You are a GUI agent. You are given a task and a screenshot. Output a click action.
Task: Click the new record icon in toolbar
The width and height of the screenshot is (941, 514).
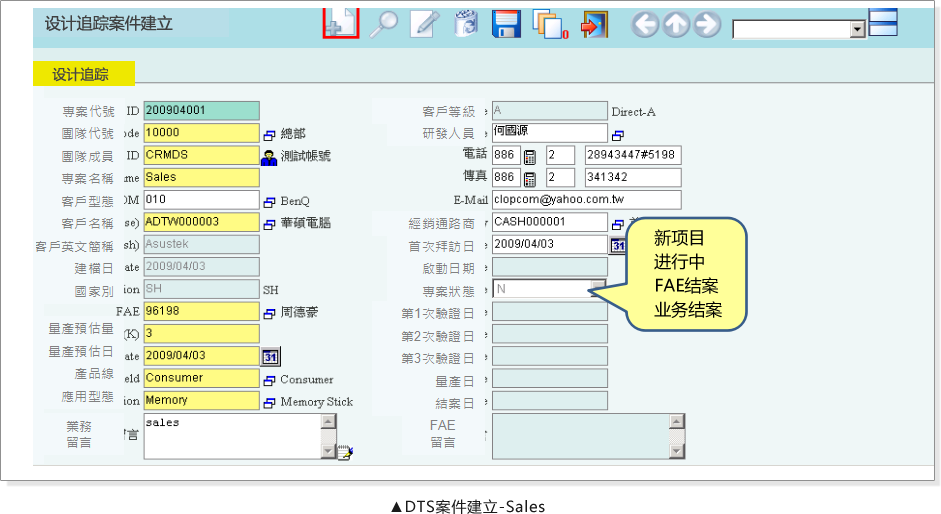click(x=340, y=22)
